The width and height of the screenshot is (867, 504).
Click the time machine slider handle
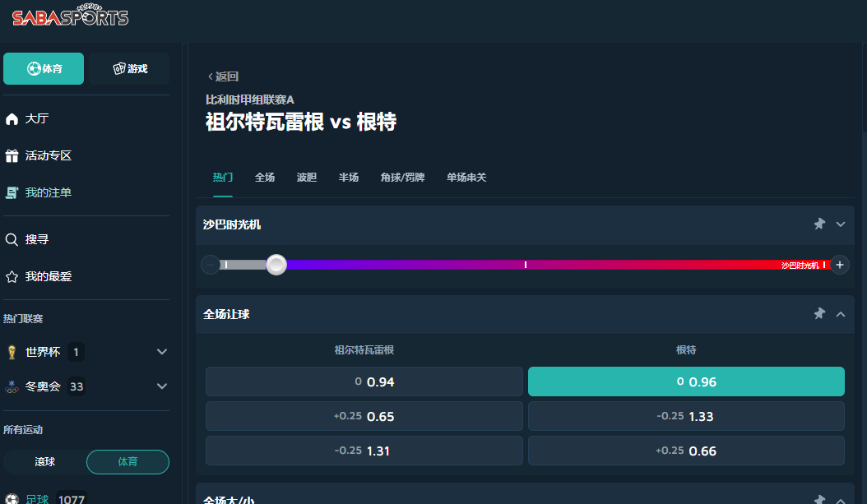tap(276, 264)
